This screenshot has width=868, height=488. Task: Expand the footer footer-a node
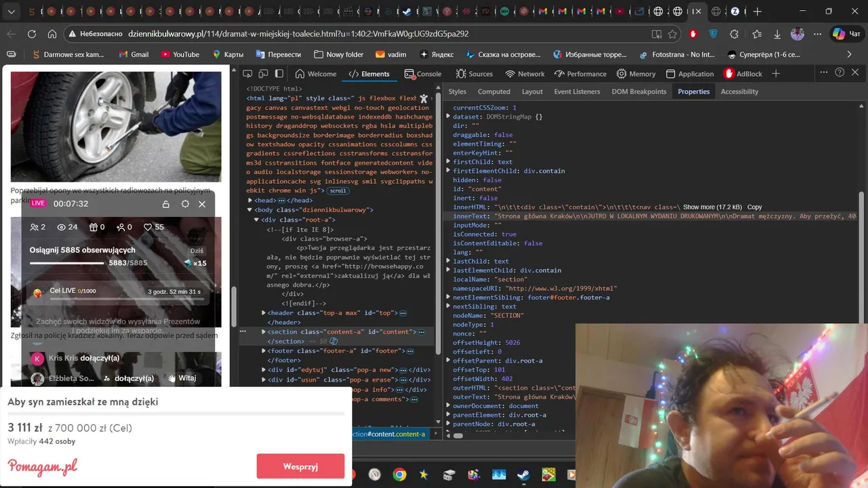tap(264, 351)
